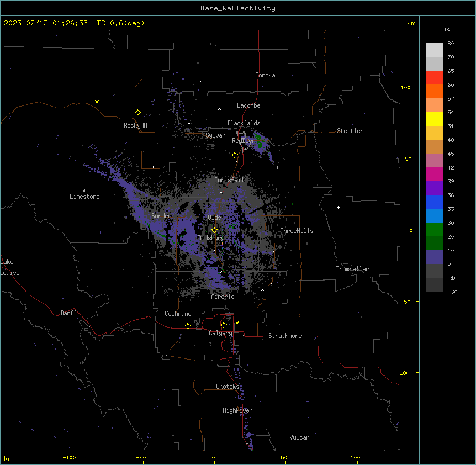
Task: Click the light gray 80 dBZ legend swatch
Action: (434, 50)
